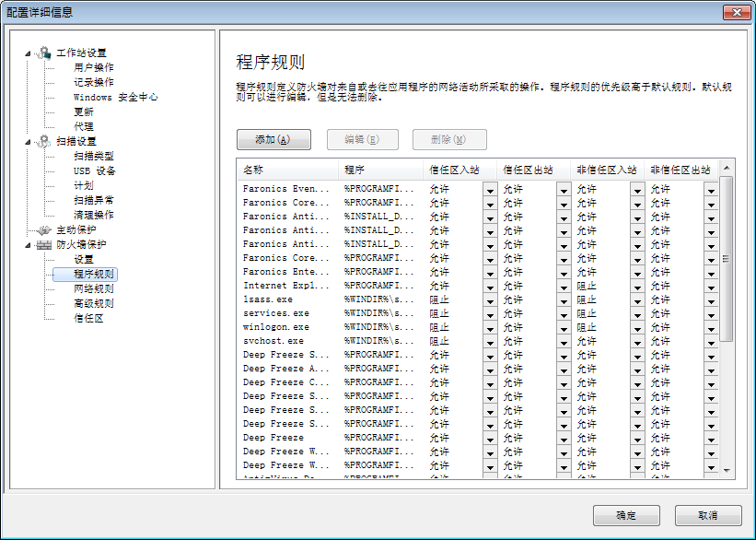This screenshot has width=756, height=540.
Task: Click the 工作站设置 workstation icon
Action: (43, 53)
